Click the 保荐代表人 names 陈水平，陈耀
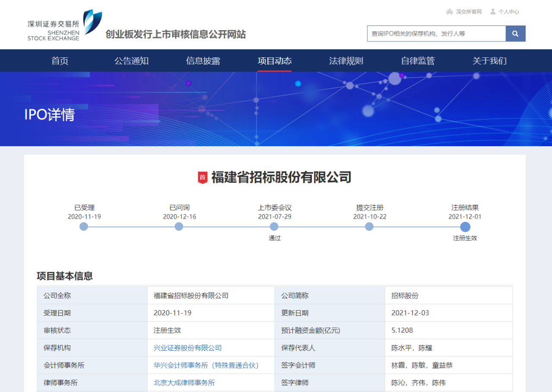Screen dimensions: 552x392 tap(411, 348)
